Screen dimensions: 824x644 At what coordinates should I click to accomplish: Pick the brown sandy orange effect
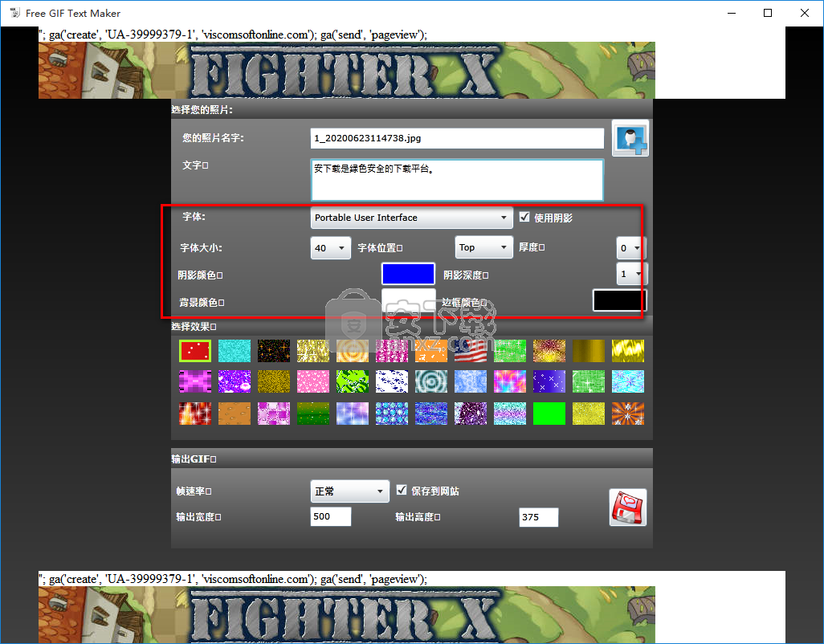coord(235,414)
